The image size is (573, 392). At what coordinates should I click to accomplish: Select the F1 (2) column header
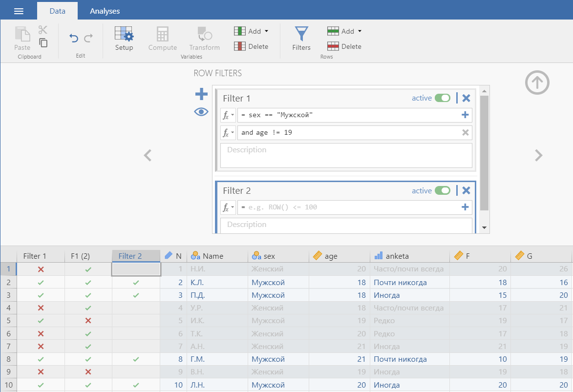coord(88,256)
